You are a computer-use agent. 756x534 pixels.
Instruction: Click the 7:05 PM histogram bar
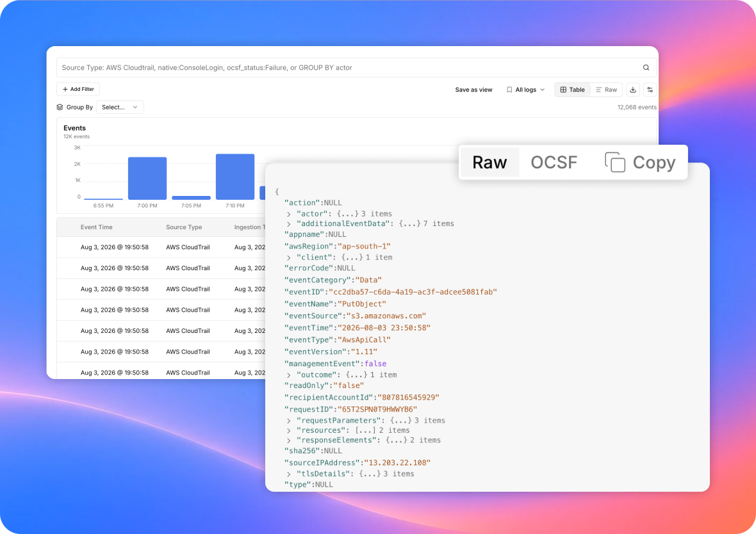click(x=191, y=198)
